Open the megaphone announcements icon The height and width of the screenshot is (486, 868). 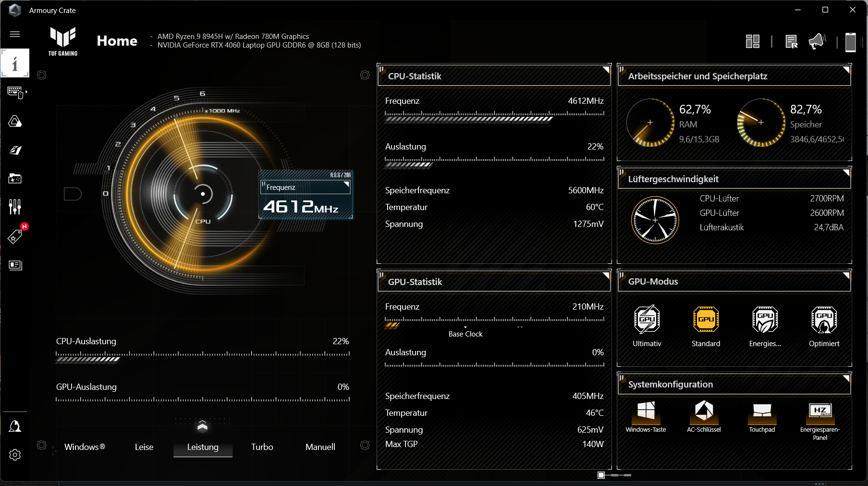817,41
